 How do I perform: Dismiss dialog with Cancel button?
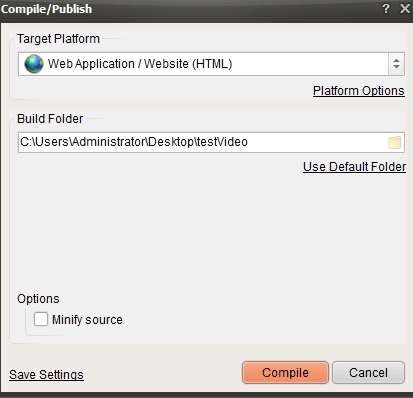(x=368, y=373)
